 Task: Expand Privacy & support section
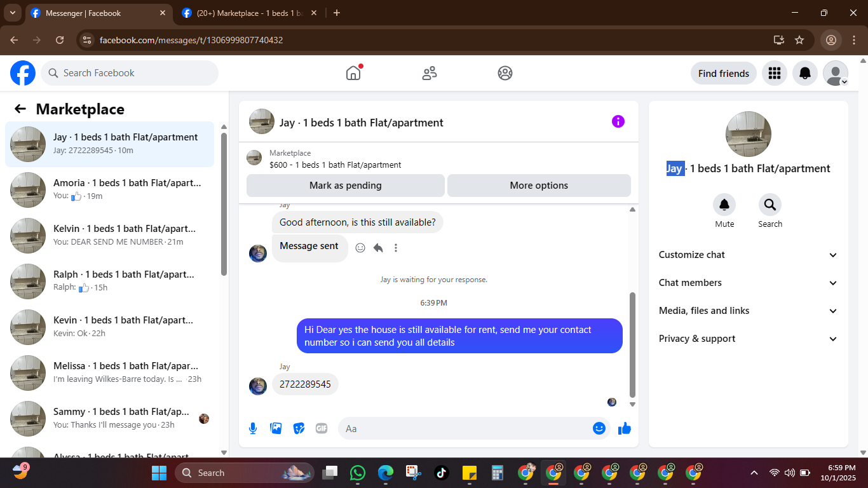749,339
